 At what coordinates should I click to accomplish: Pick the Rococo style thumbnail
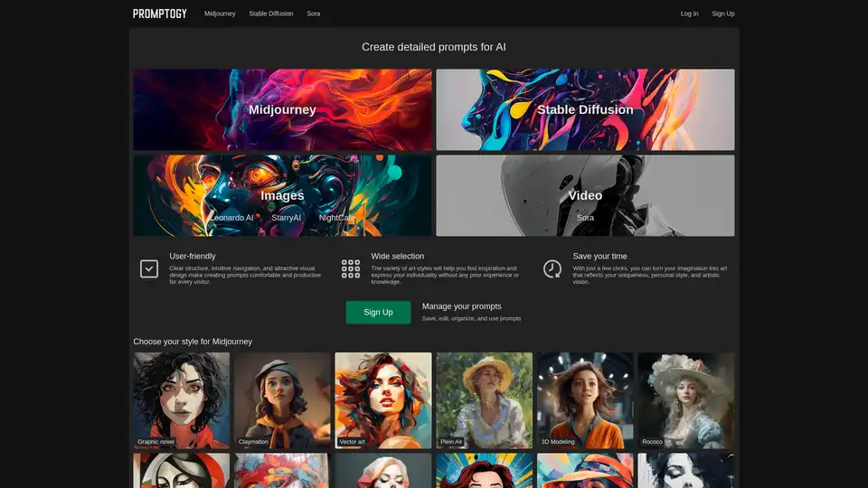[685, 400]
